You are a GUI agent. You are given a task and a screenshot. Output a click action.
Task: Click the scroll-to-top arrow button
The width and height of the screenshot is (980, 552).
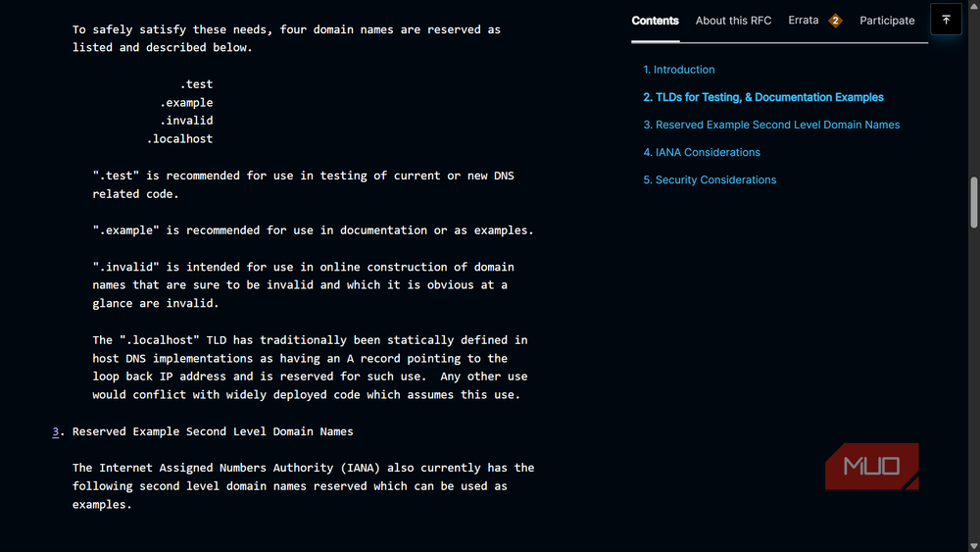[x=946, y=20]
